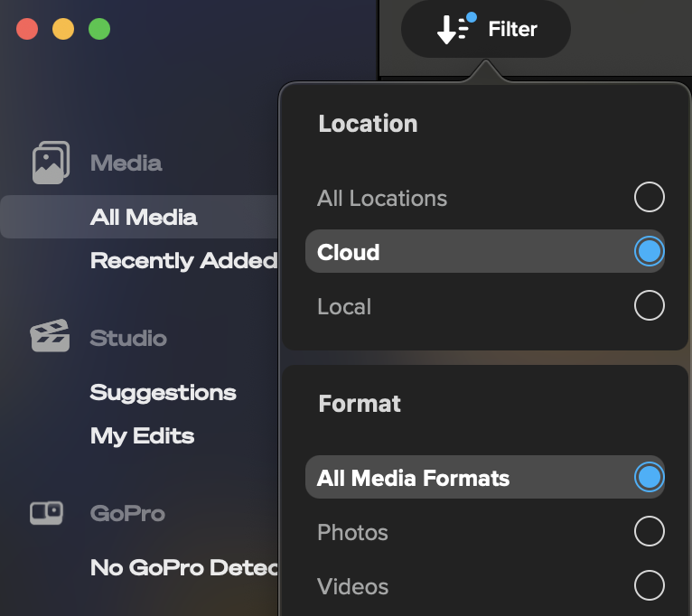
Task: Open All Media in the sidebar
Action: pos(144,218)
